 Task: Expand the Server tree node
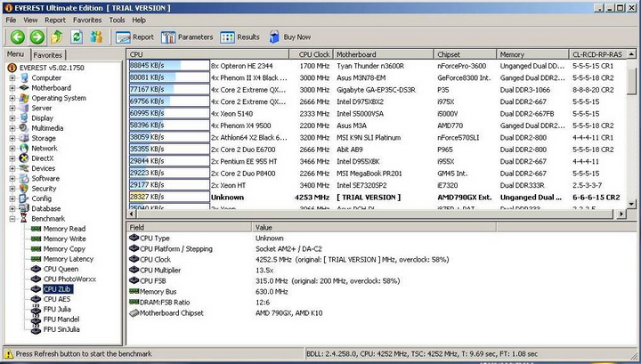tap(12, 108)
